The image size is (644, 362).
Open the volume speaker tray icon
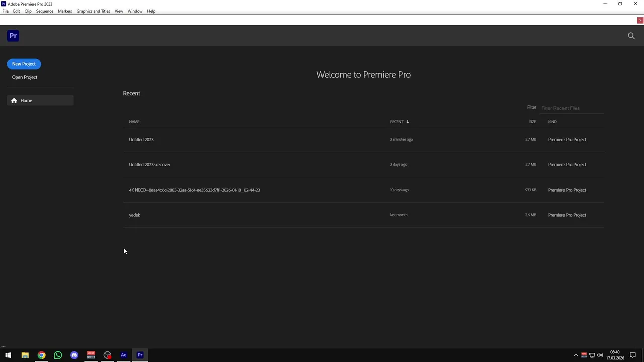point(600,355)
